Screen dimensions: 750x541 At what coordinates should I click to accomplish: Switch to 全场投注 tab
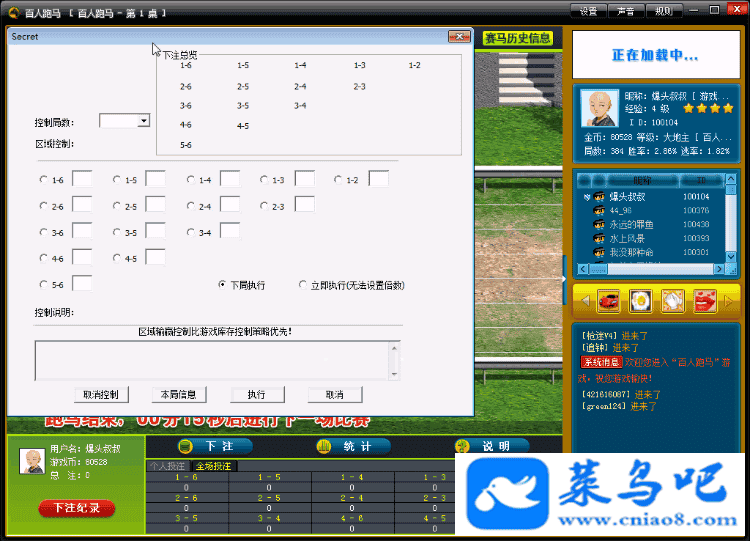[213, 466]
